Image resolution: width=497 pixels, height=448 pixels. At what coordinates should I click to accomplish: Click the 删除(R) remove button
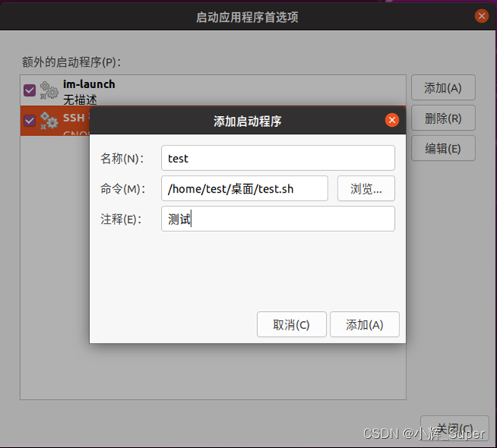coord(443,118)
